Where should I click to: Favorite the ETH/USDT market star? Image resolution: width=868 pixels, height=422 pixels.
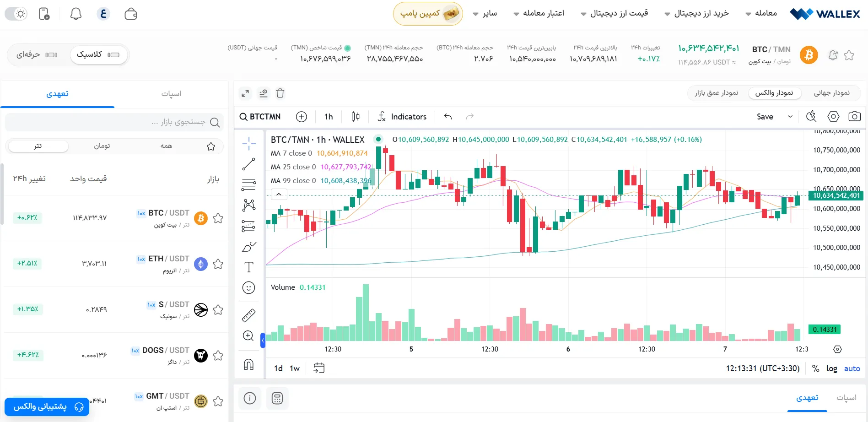coord(218,264)
